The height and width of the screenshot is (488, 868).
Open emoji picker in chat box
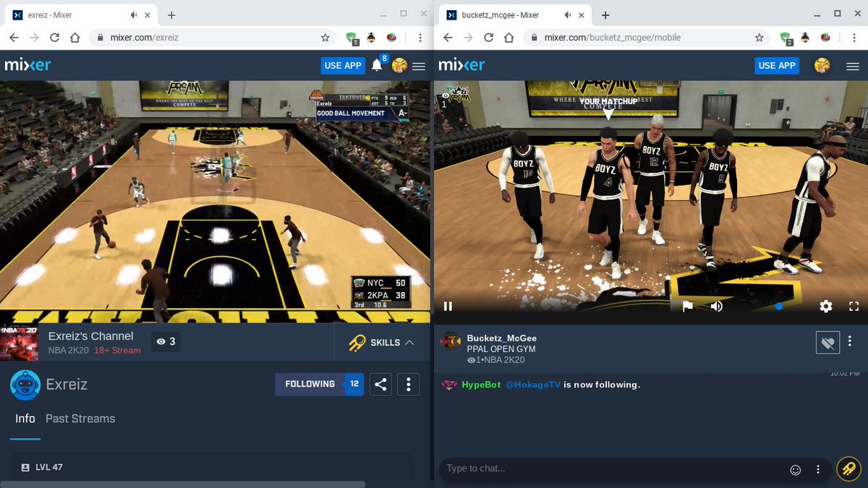click(796, 470)
